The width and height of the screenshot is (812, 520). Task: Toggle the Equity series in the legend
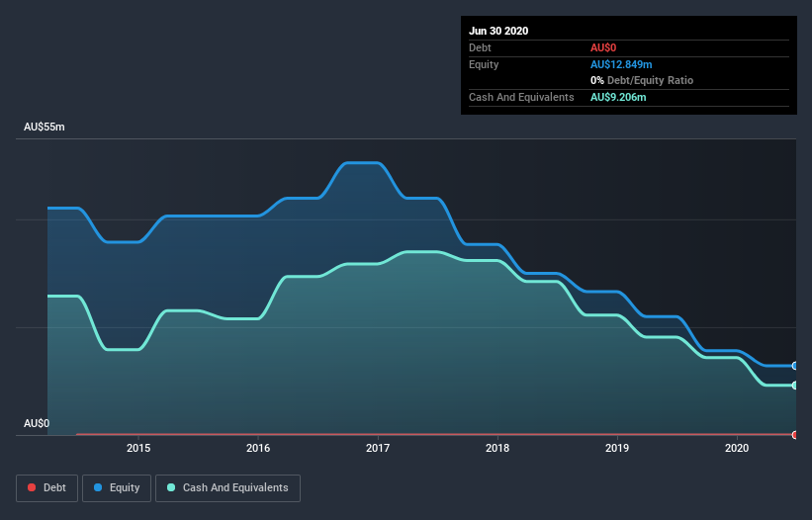pyautogui.click(x=117, y=488)
